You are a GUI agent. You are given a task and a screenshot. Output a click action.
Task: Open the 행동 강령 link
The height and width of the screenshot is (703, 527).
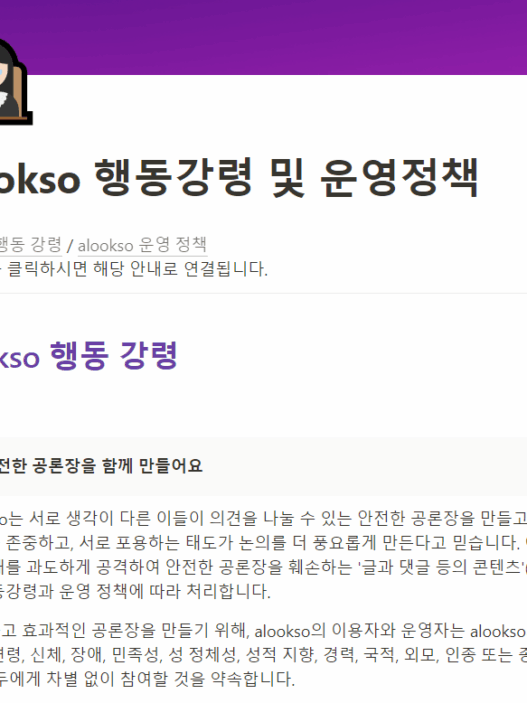coord(30,245)
